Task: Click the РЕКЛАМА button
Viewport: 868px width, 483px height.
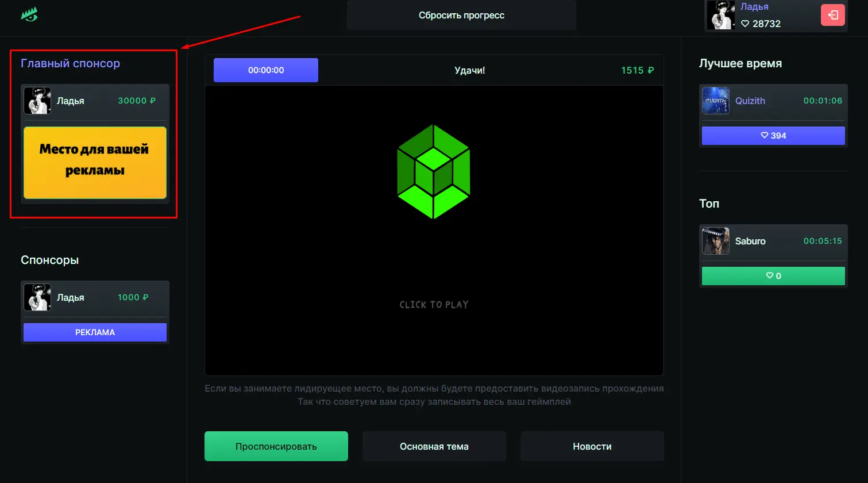Action: (95, 332)
